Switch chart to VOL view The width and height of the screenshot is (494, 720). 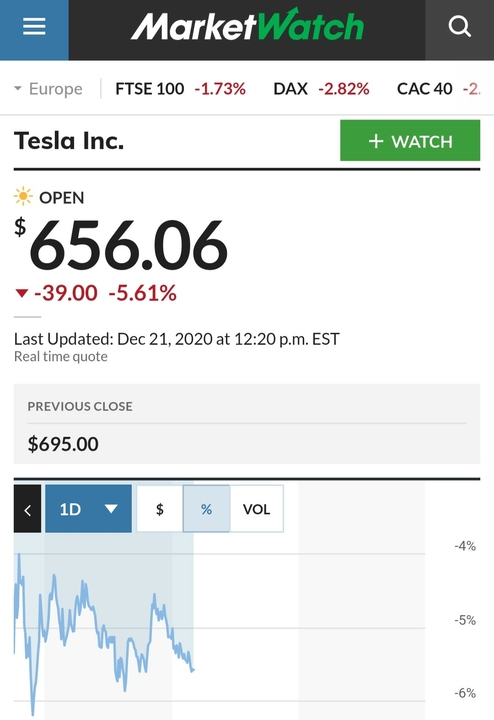click(x=257, y=509)
